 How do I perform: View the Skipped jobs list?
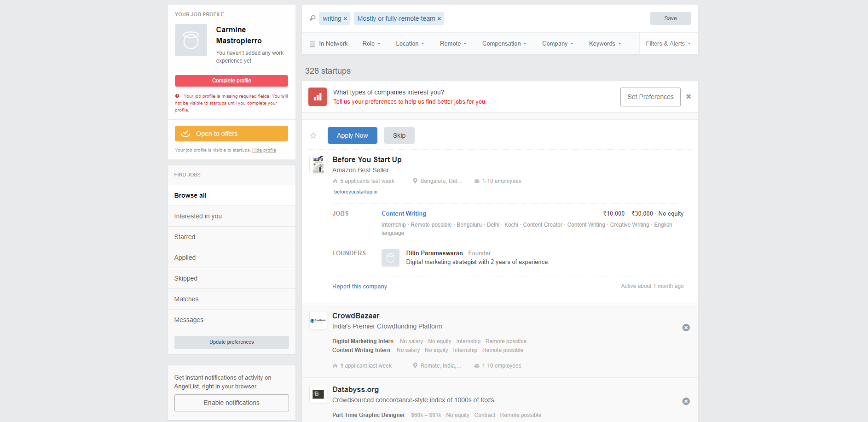tap(231, 278)
